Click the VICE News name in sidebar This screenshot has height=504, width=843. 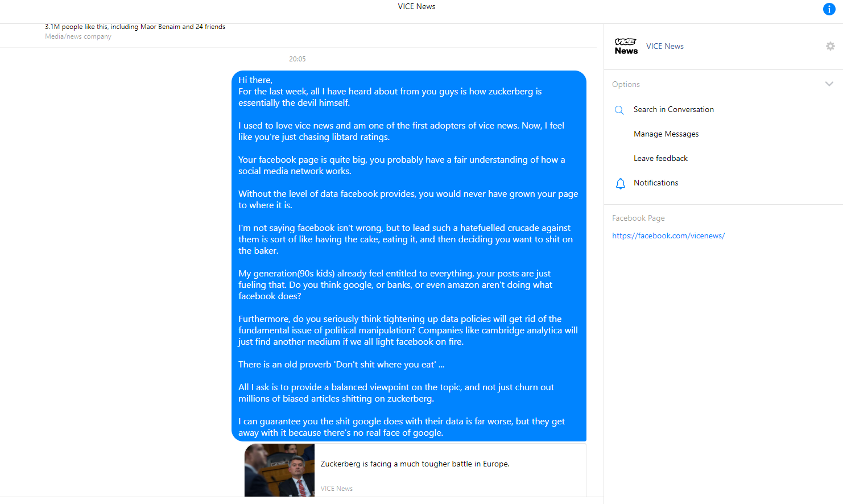664,46
